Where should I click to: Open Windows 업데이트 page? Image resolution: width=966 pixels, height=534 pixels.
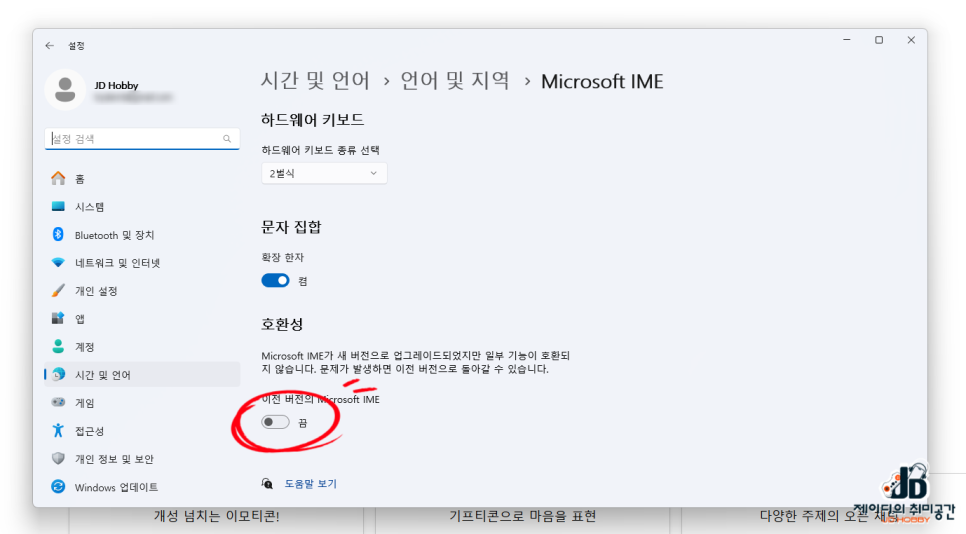[x=142, y=487]
